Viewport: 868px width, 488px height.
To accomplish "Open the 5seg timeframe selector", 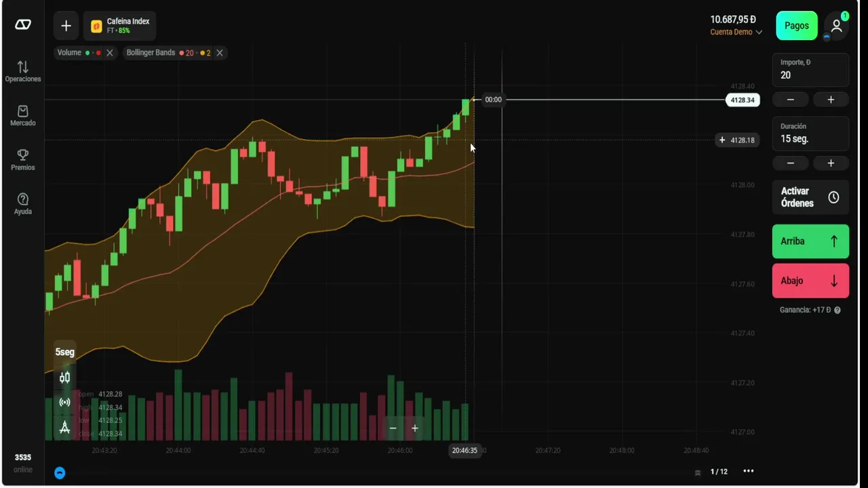I will [65, 352].
